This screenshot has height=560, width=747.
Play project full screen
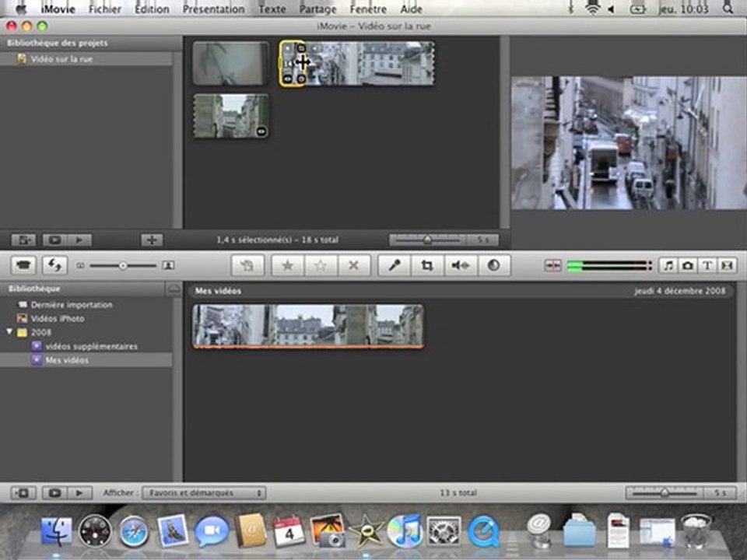pos(54,240)
